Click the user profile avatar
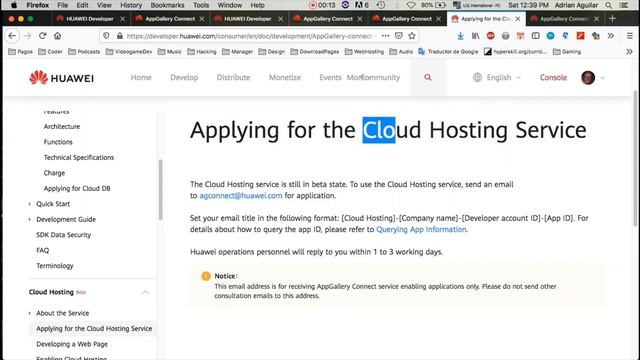The width and height of the screenshot is (640, 360). click(x=588, y=78)
